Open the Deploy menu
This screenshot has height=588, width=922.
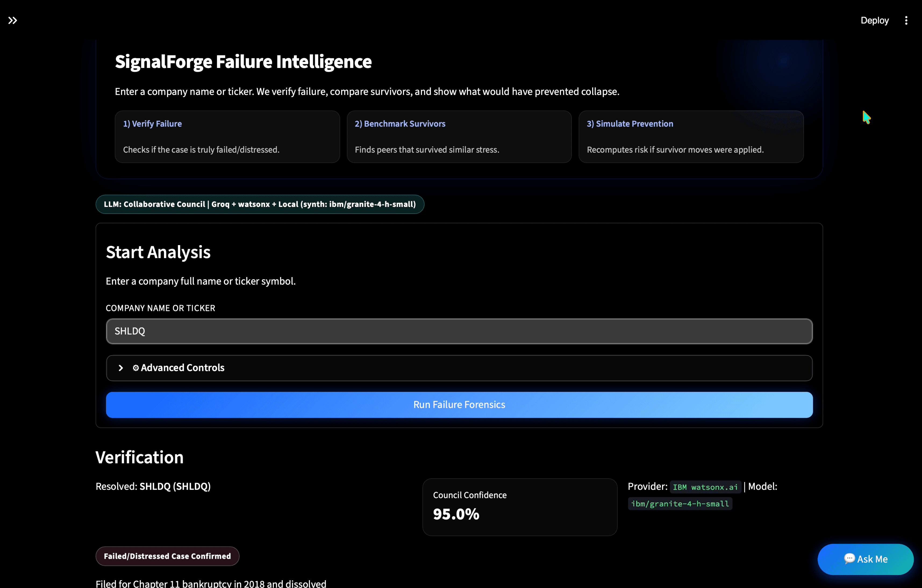coord(875,20)
